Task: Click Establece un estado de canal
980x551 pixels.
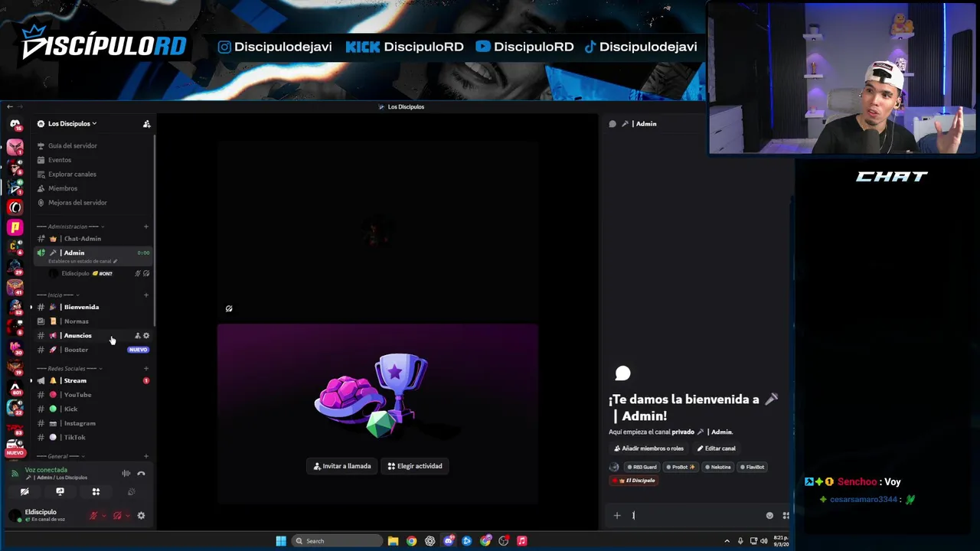Action: click(83, 262)
